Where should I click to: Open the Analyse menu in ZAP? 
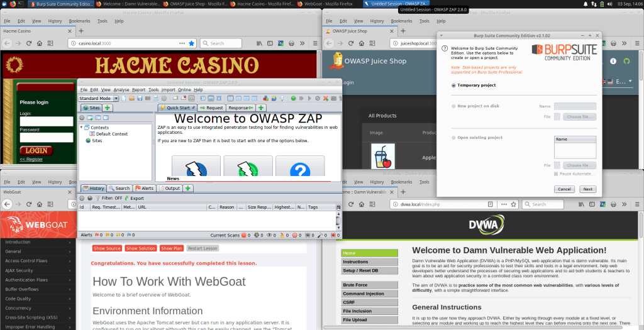click(121, 90)
